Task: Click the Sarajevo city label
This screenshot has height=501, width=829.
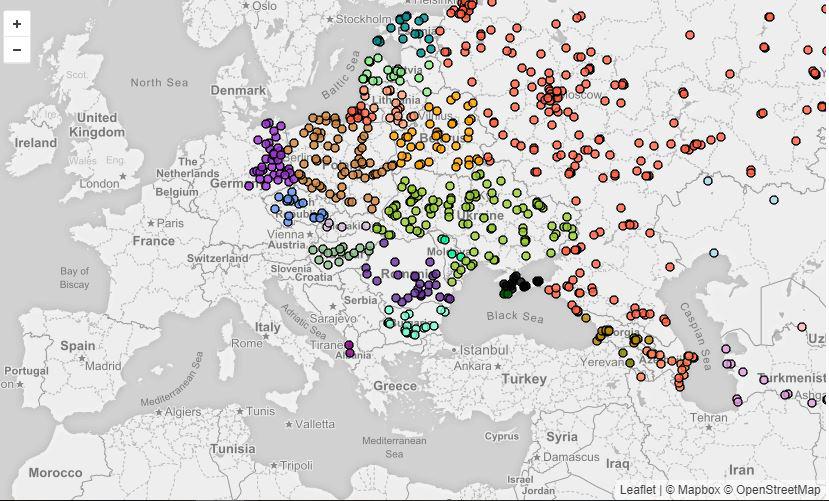Action: pos(333,319)
